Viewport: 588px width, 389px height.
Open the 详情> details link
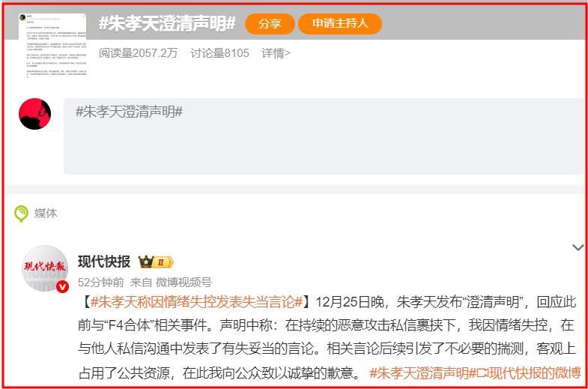click(276, 53)
